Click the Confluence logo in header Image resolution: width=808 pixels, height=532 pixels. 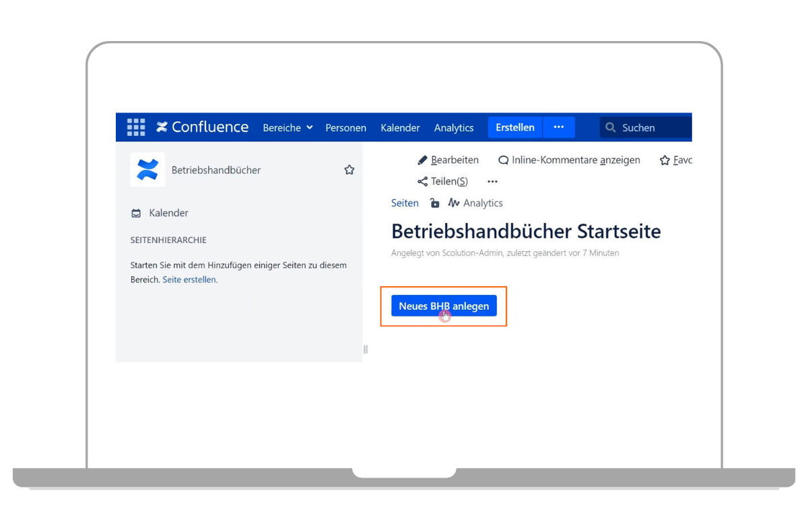click(x=203, y=127)
